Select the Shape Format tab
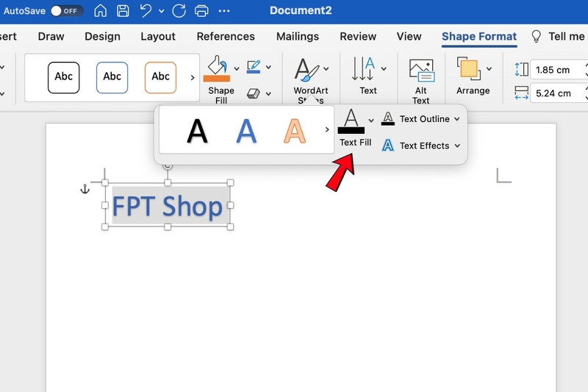588x392 pixels. click(479, 36)
